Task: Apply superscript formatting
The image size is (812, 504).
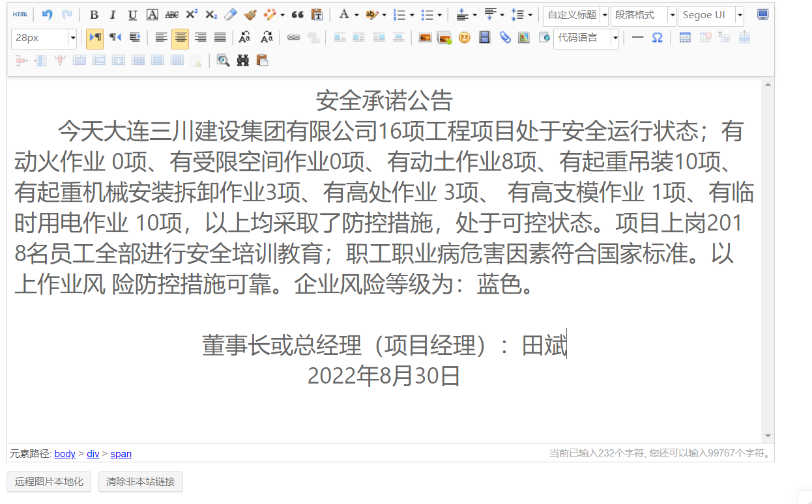Action: [192, 14]
